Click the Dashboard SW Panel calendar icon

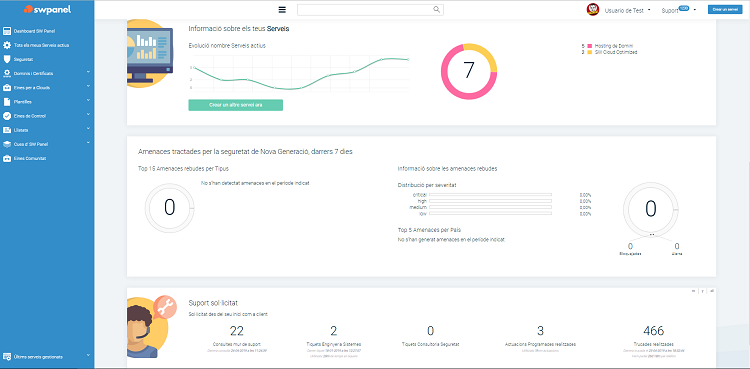7,31
